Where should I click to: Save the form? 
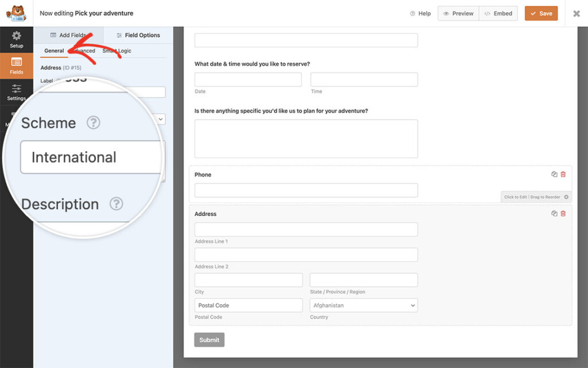pyautogui.click(x=541, y=13)
